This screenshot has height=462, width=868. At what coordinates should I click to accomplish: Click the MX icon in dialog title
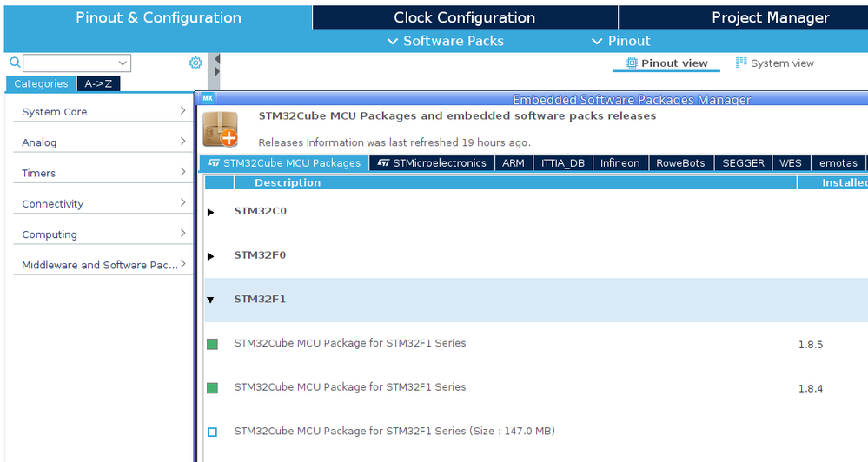pyautogui.click(x=208, y=98)
